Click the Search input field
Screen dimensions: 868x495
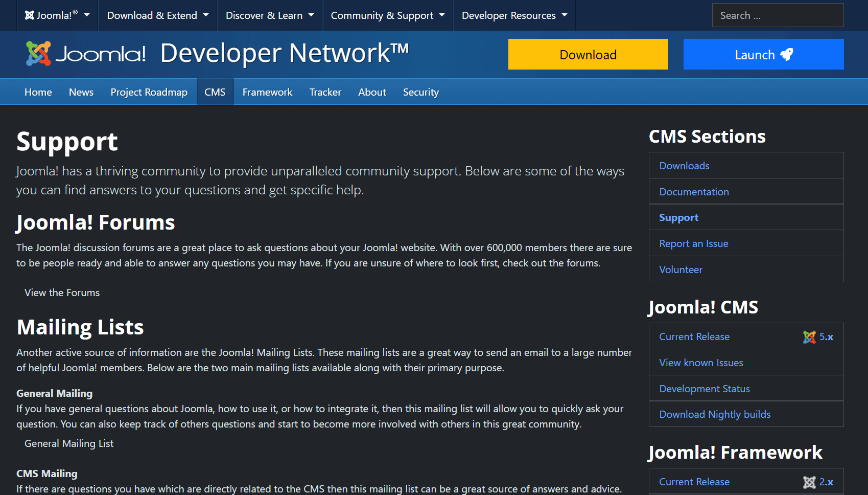pyautogui.click(x=778, y=15)
